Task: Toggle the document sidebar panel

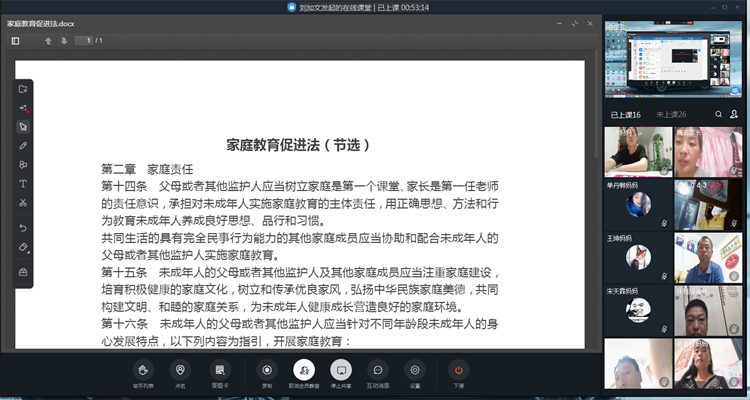Action: tap(16, 41)
